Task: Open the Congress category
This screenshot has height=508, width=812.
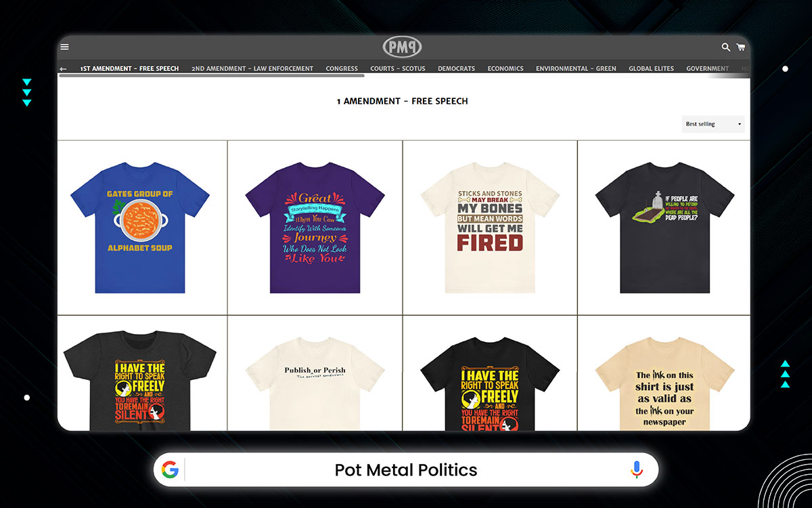Action: 342,68
